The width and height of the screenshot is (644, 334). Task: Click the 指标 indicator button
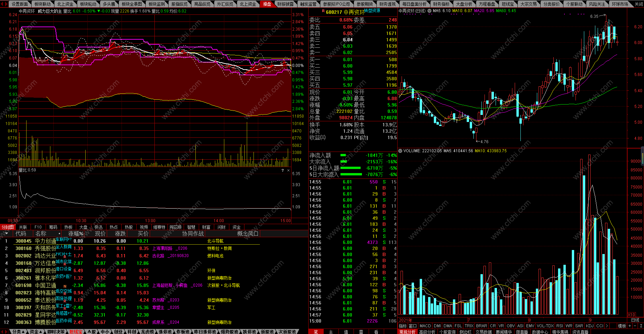click(403, 326)
